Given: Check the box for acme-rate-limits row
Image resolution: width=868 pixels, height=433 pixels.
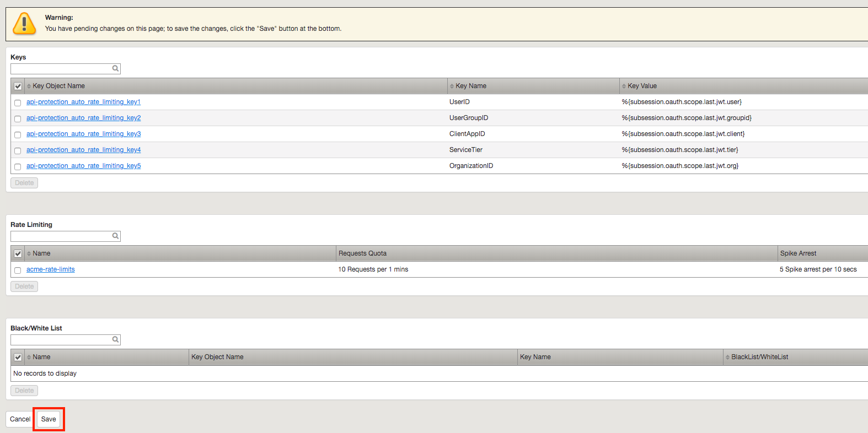Looking at the screenshot, I should click(x=18, y=270).
